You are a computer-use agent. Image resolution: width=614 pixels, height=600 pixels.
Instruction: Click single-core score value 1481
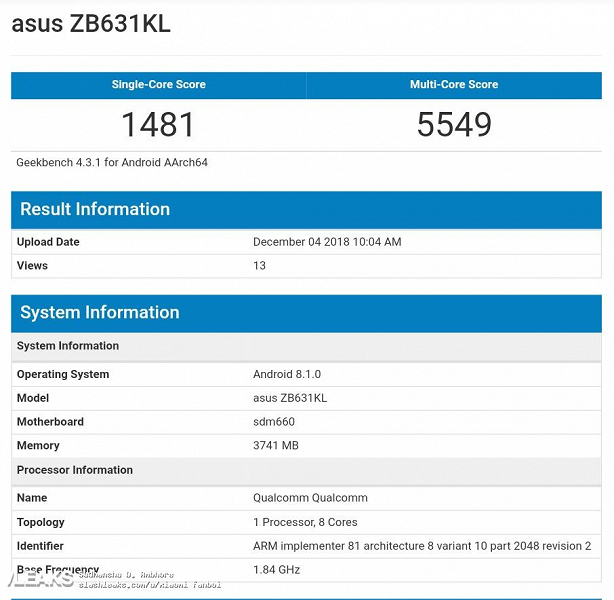(158, 125)
